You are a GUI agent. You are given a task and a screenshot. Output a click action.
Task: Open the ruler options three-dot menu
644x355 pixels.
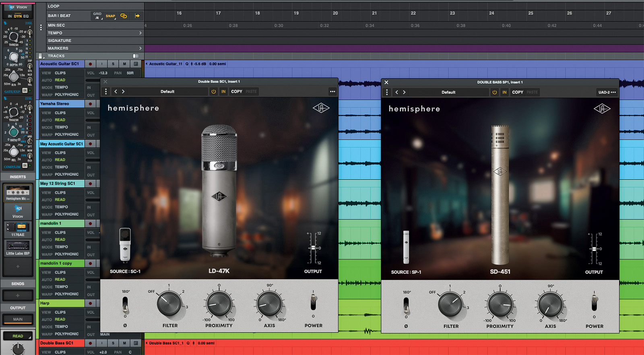tap(41, 27)
